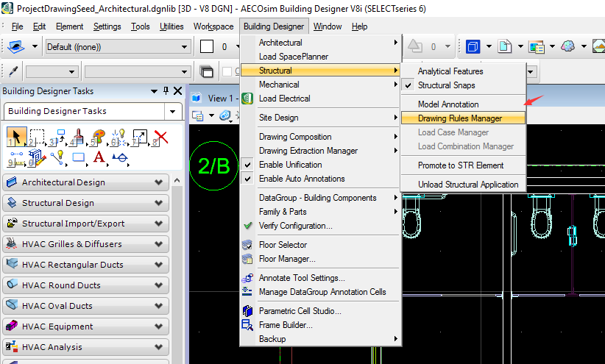Open the building with pencil edit tool
Screen dimensions: 605x364
pos(37,157)
